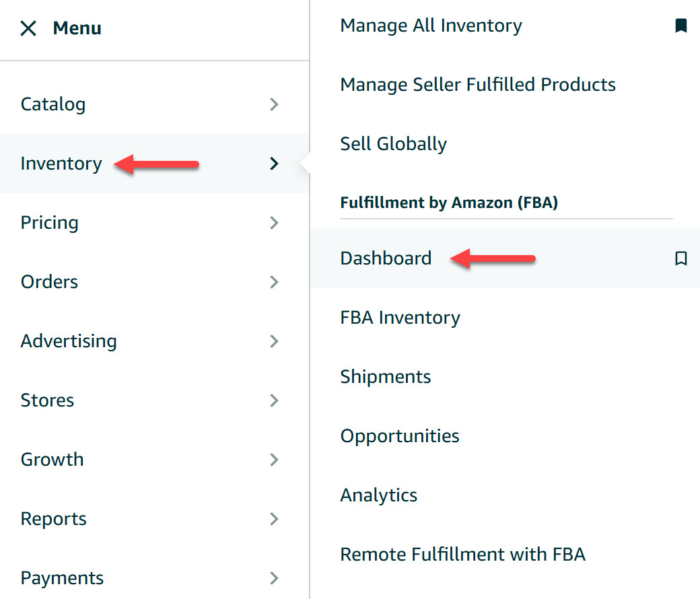Navigate to Shipments

click(386, 377)
